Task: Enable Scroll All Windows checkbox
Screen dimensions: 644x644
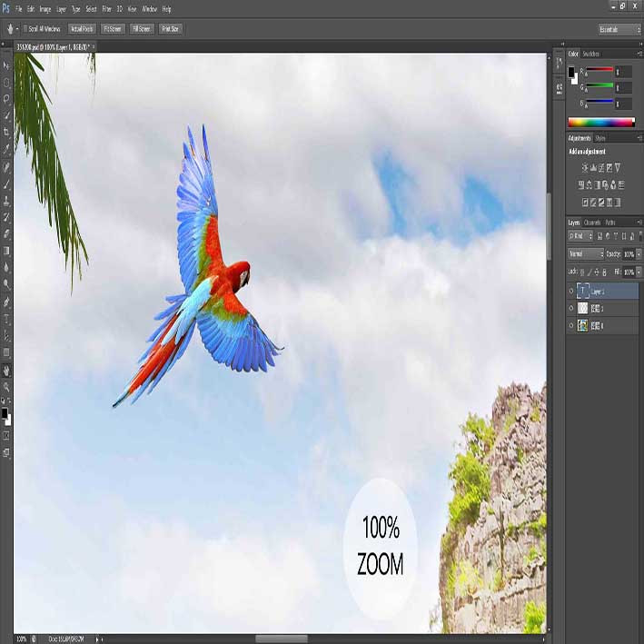Action: point(25,29)
